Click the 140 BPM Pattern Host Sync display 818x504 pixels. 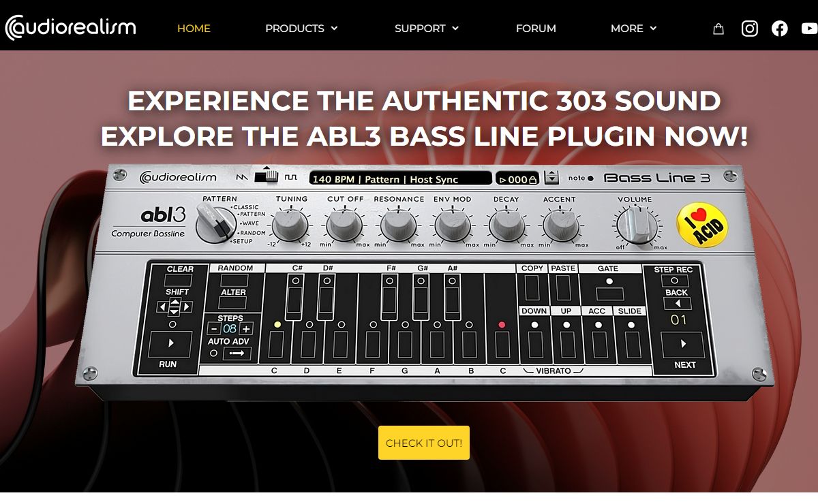point(400,179)
